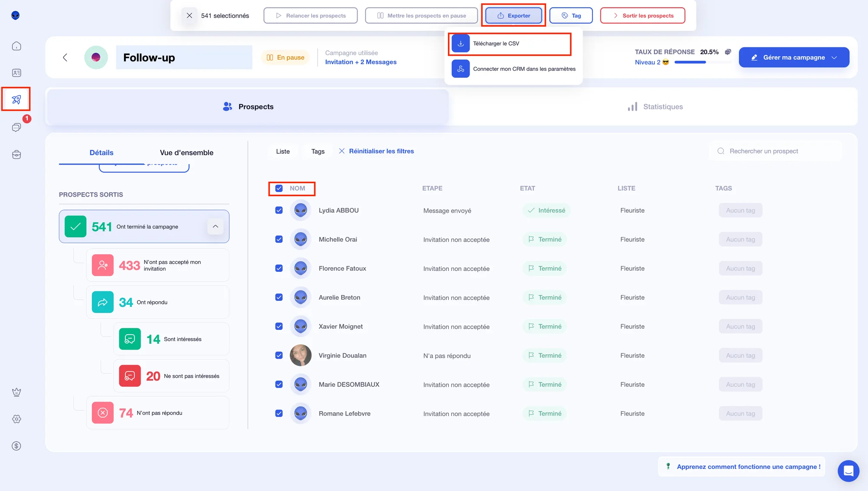868x491 pixels.
Task: Click the pink person icon for 433 not accepted
Action: 103,265
